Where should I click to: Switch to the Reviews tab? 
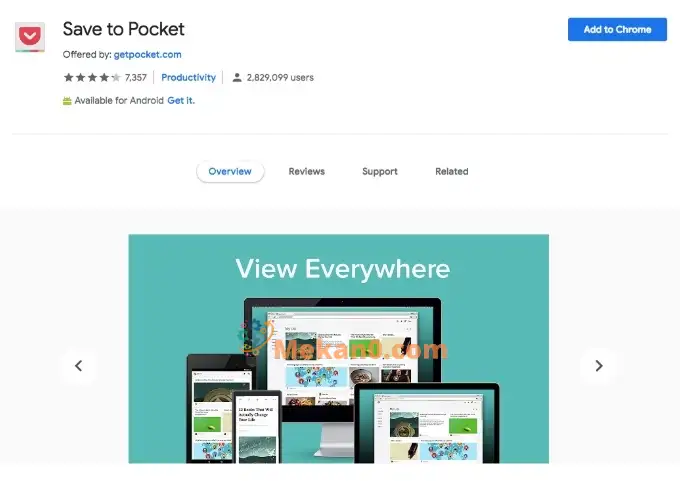[307, 171]
